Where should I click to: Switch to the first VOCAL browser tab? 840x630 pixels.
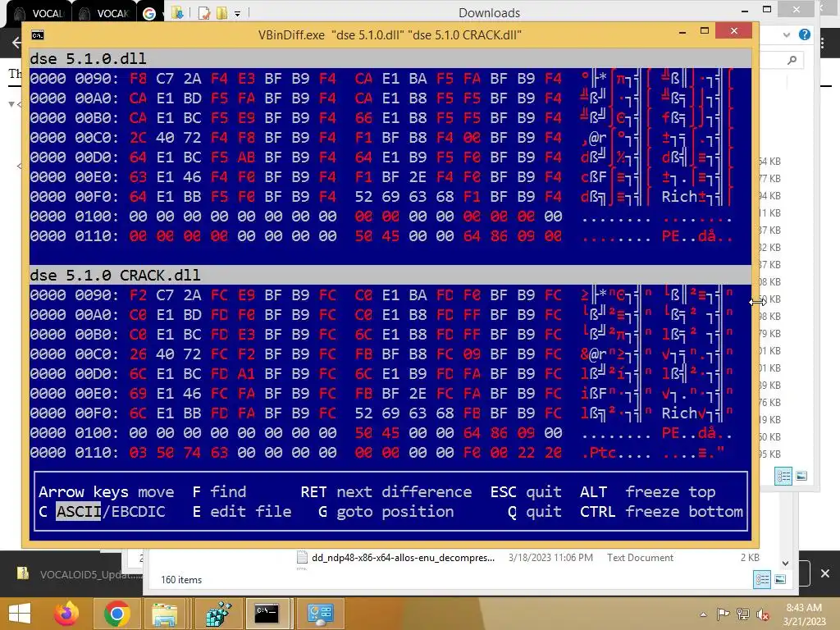click(x=39, y=13)
